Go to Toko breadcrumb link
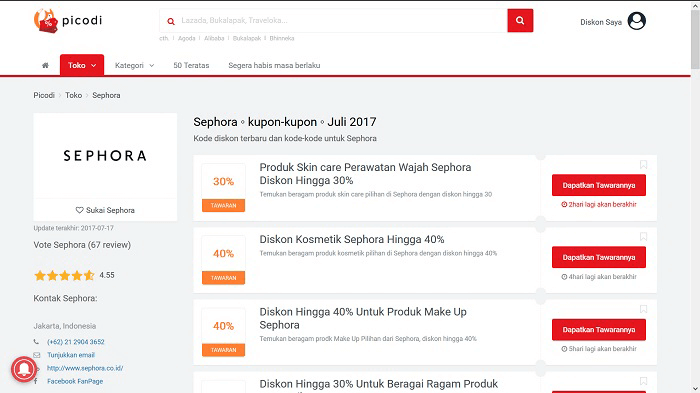This screenshot has width=700, height=393. click(x=74, y=95)
